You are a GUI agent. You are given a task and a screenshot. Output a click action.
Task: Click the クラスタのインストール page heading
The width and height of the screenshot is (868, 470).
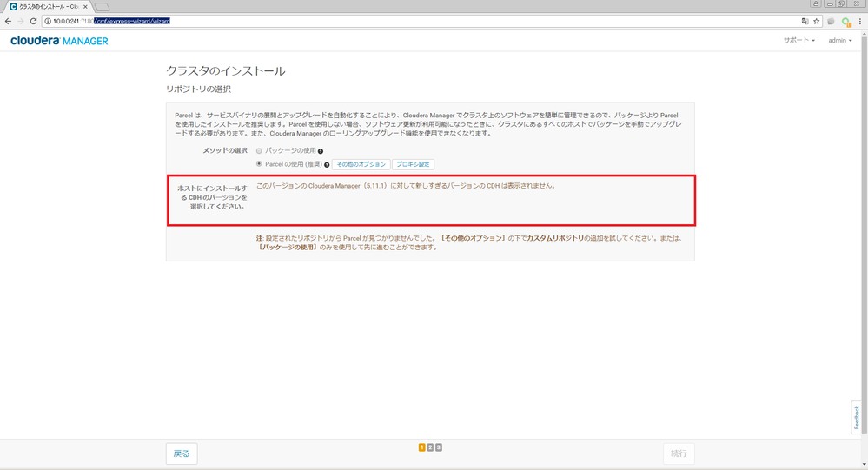click(226, 71)
